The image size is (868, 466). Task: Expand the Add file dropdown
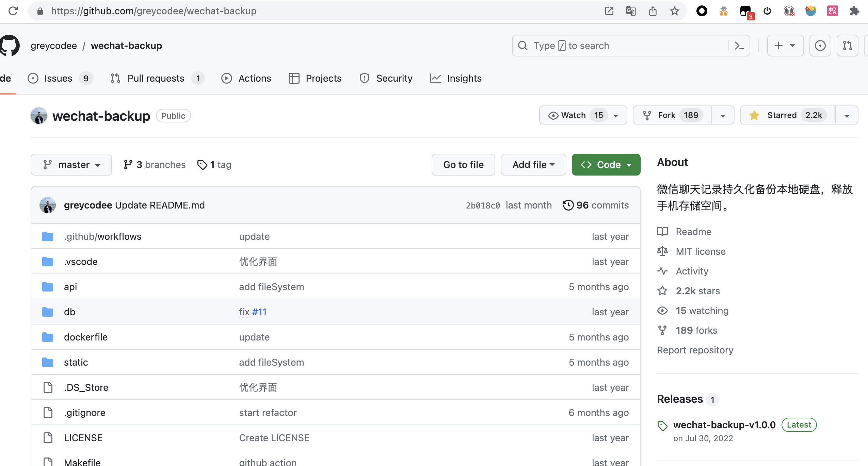[533, 165]
